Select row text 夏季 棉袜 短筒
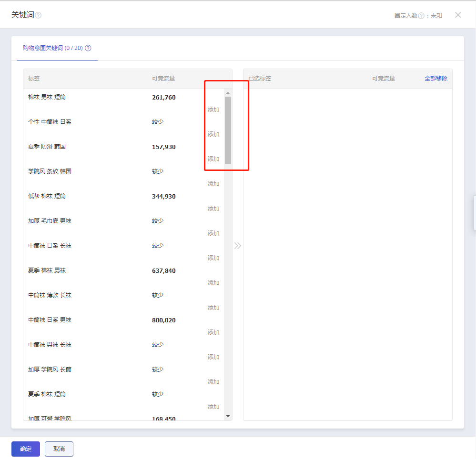This screenshot has width=476, height=459. tap(47, 394)
